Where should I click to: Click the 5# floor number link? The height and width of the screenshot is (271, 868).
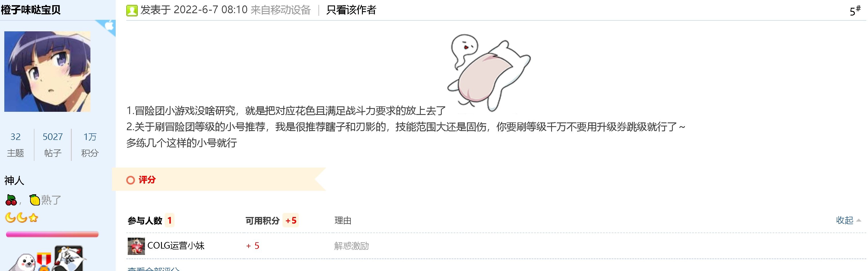[855, 11]
